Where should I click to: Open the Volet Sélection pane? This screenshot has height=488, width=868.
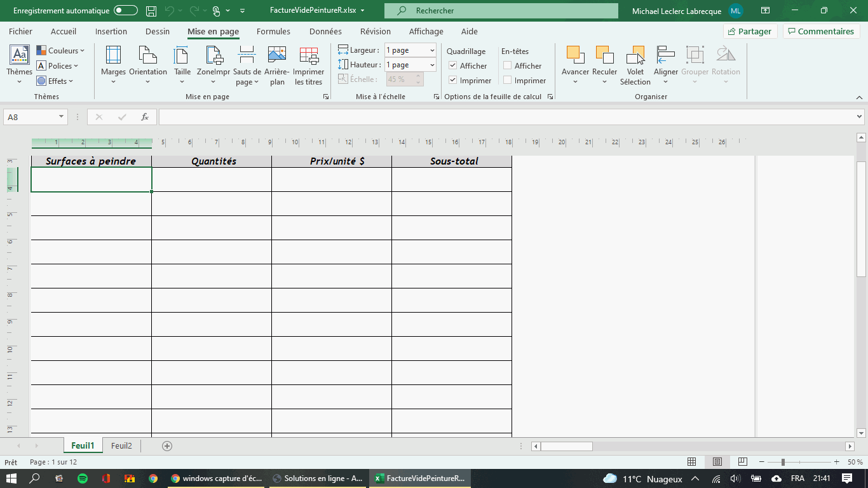(x=635, y=56)
